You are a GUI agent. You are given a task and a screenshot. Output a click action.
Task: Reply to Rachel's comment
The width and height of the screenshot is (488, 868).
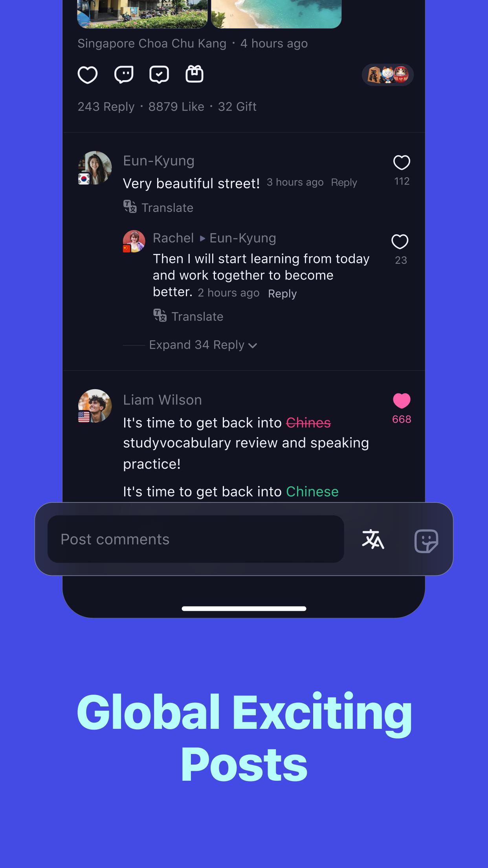pos(282,294)
